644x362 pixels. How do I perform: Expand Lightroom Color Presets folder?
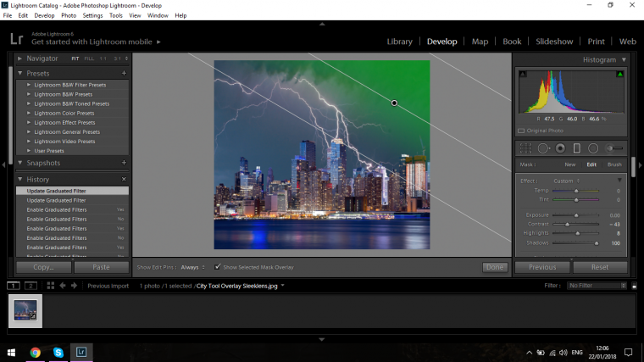click(x=29, y=113)
